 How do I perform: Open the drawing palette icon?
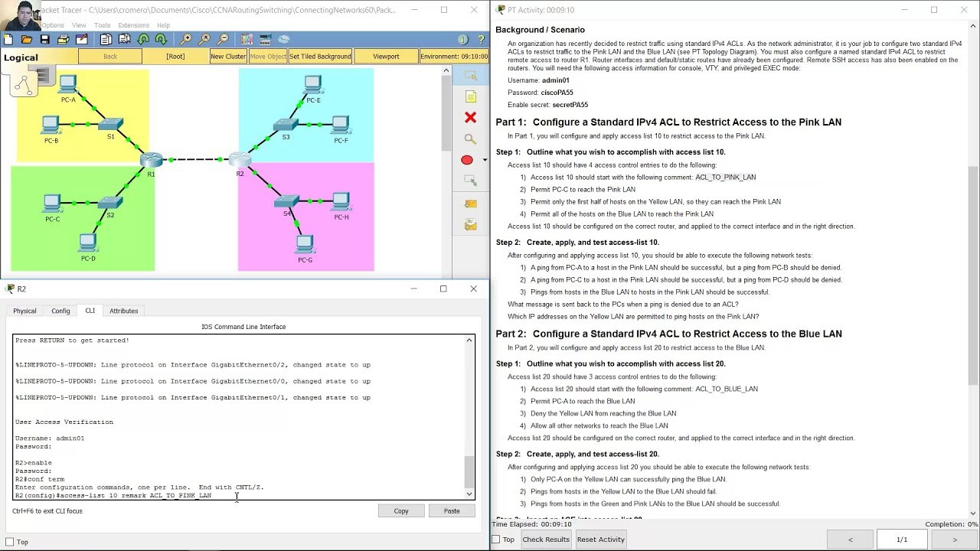pyautogui.click(x=247, y=39)
